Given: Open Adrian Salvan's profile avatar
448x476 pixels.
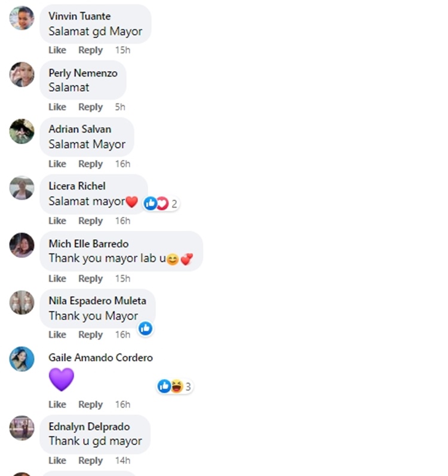Looking at the screenshot, I should click(x=22, y=131).
